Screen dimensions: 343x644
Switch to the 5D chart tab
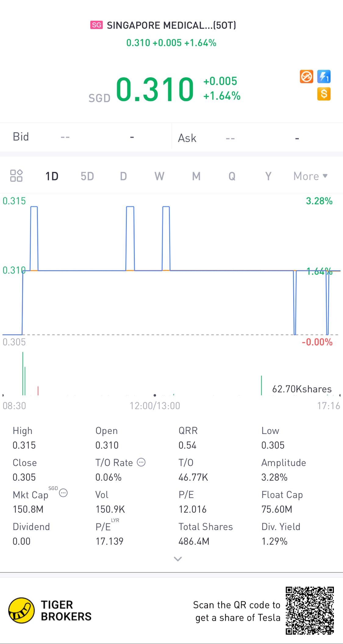click(x=87, y=176)
